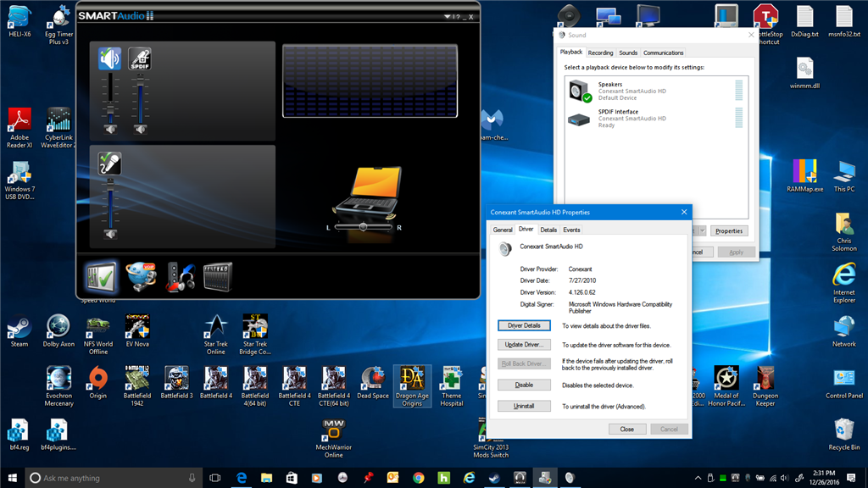Screen dimensions: 868x488
Task: Click the Uninstall driver button
Action: click(x=524, y=406)
